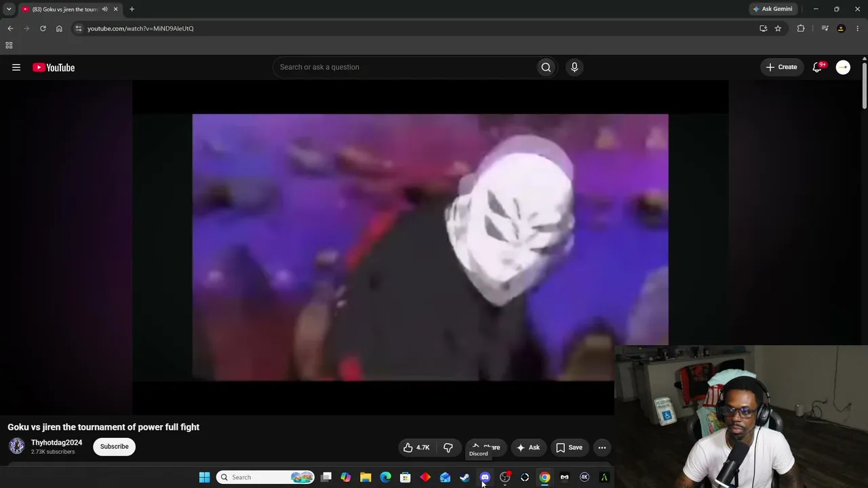The width and height of the screenshot is (868, 488).
Task: Select the Goku vs jiren tab
Action: pos(64,9)
